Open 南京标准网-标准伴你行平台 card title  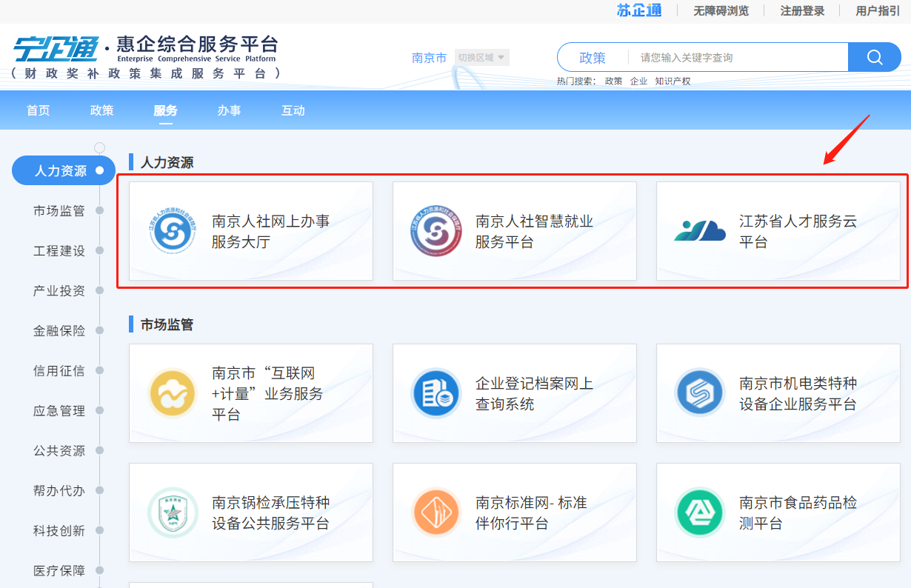coord(531,512)
